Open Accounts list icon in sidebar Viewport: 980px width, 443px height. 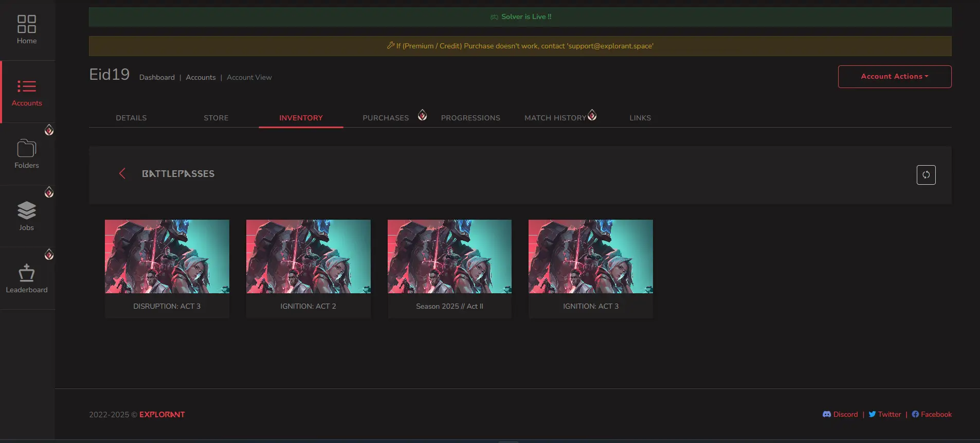(x=27, y=86)
